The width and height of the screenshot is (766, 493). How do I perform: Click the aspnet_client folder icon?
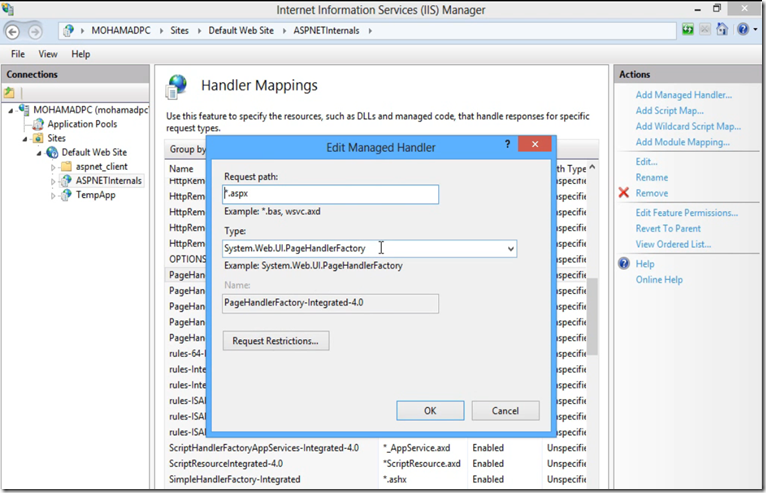(66, 167)
